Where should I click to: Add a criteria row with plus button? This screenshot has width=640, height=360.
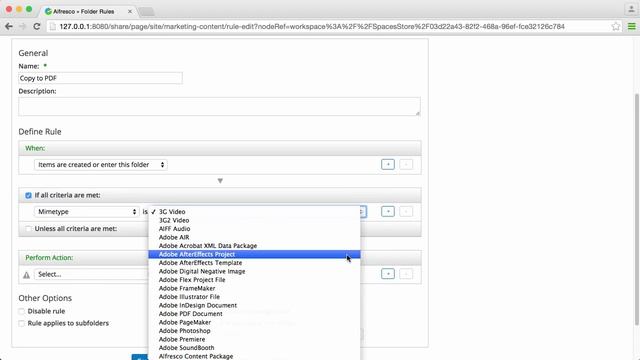click(388, 211)
